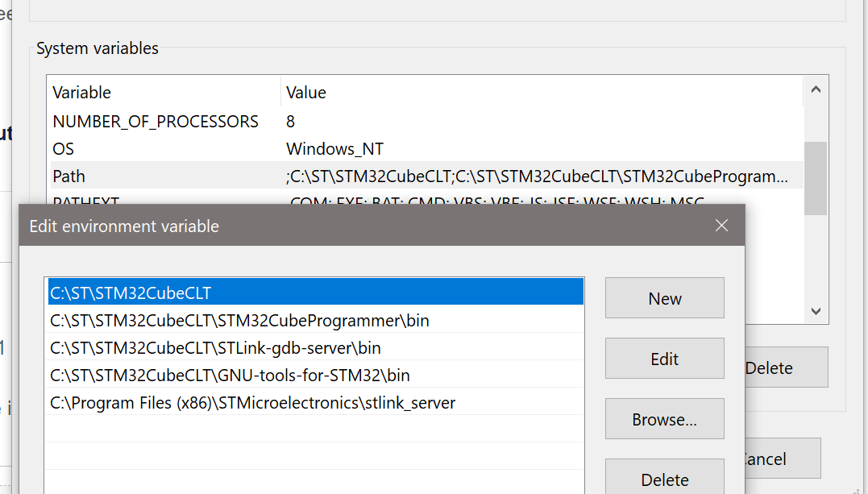Select the GNU-tools-for-STM32\bin path entry
The width and height of the screenshot is (868, 494).
tap(316, 375)
